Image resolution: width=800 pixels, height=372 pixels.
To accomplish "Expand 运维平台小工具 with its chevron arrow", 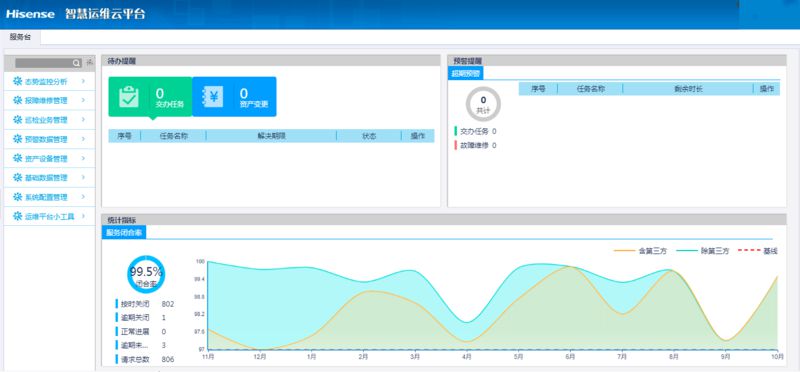I will coord(83,216).
